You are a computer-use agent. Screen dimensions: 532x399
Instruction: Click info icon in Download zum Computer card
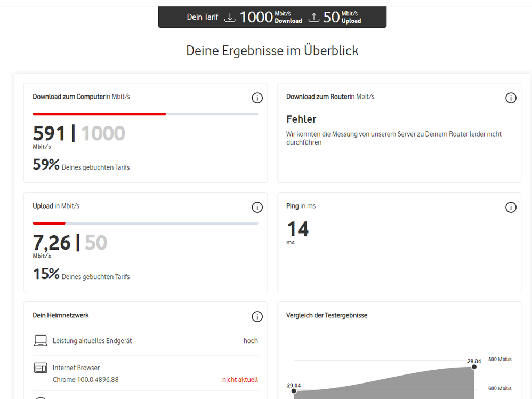coord(257,98)
